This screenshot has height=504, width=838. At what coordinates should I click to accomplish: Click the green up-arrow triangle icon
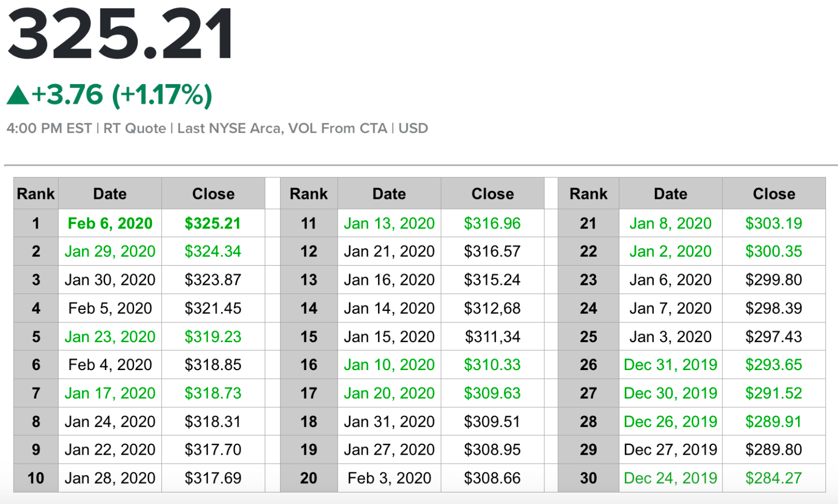18,95
